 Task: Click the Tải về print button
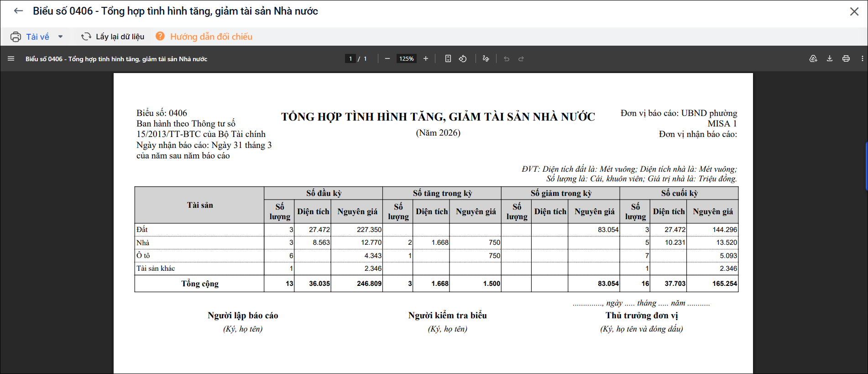click(x=30, y=37)
